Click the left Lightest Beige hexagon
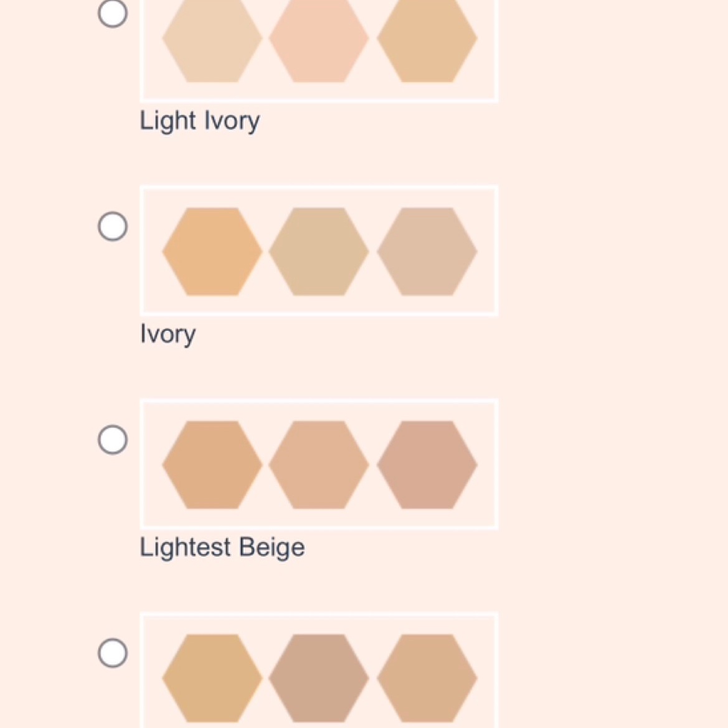 pyautogui.click(x=212, y=465)
